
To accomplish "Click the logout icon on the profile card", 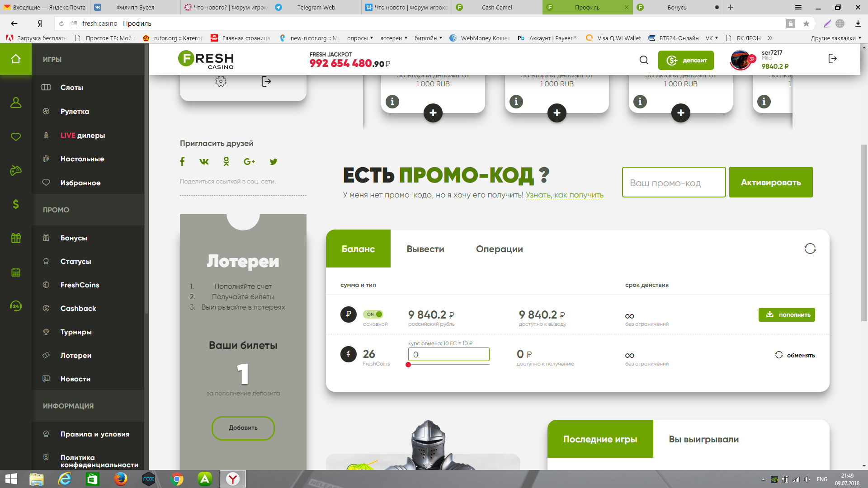I will point(266,81).
